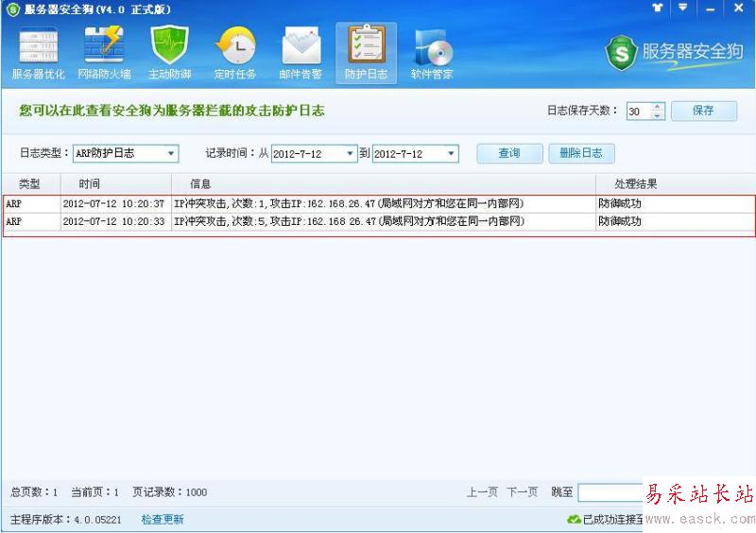Increase the 日志保存天数 value
This screenshot has height=533, width=756.
point(657,107)
